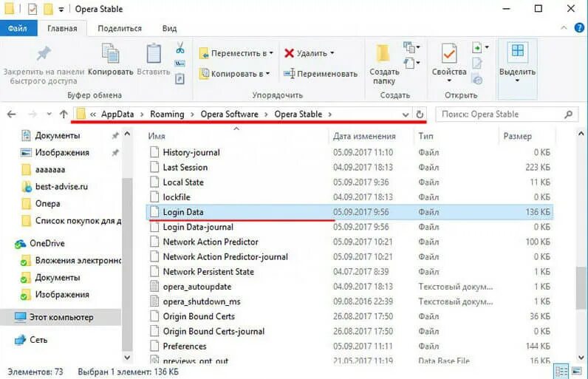Select the Local State file
This screenshot has height=379, width=588.
click(x=349, y=182)
